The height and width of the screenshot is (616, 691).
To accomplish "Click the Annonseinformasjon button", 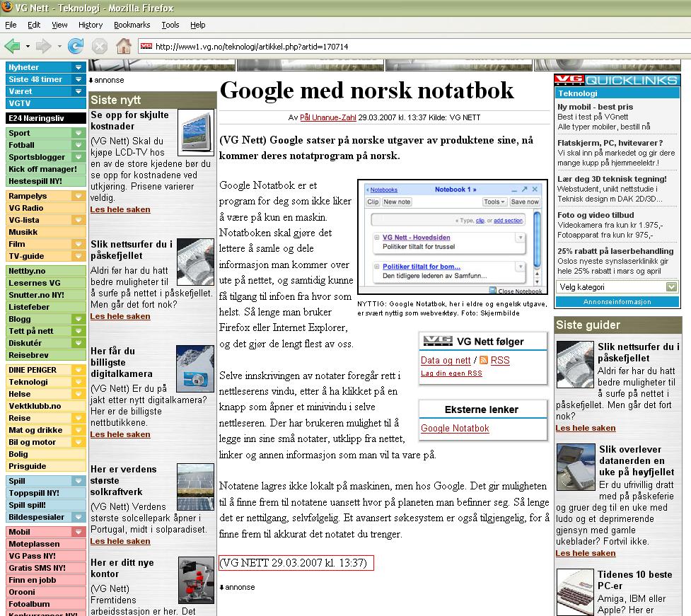I will click(617, 302).
